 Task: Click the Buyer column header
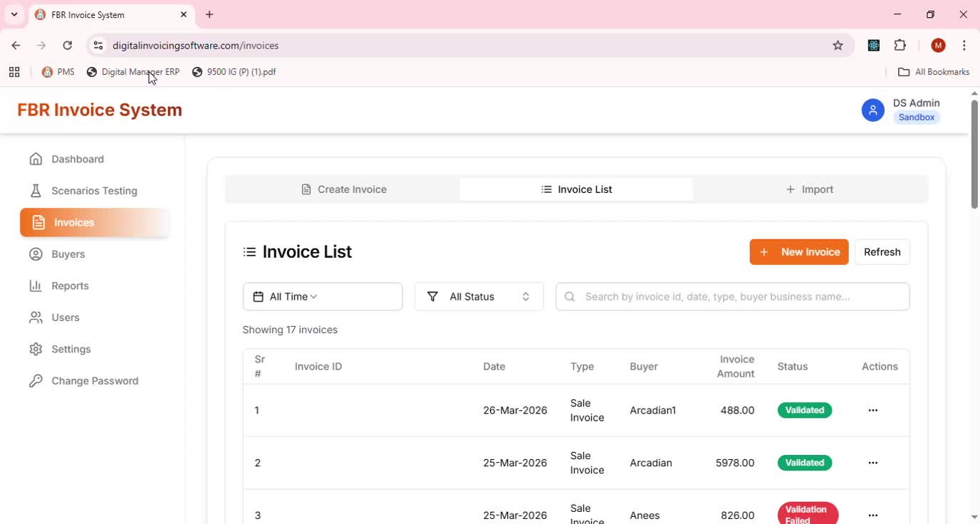(x=644, y=367)
